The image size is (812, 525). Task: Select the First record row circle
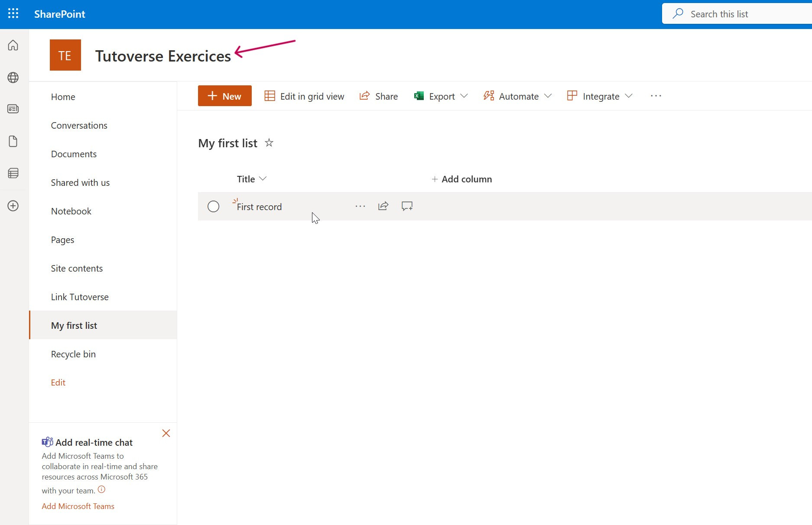coord(213,206)
